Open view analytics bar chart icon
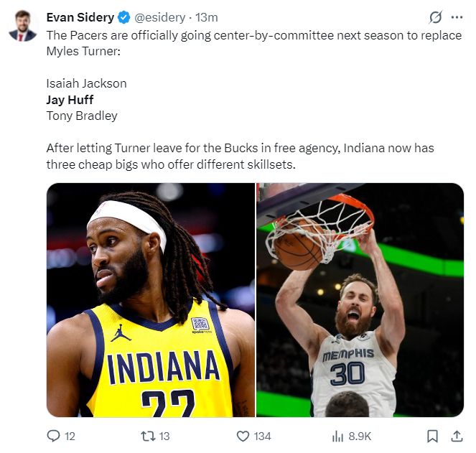The width and height of the screenshot is (476, 453). [337, 436]
